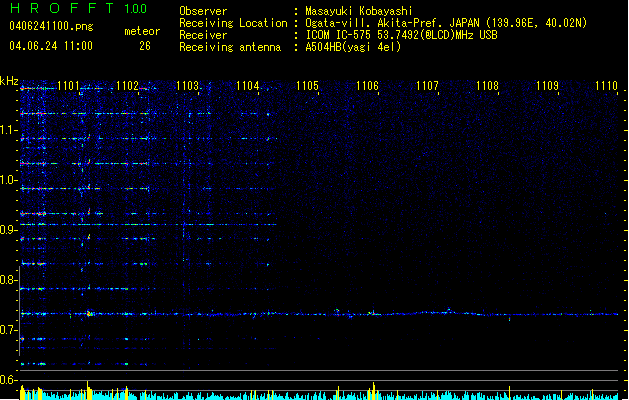The height and width of the screenshot is (400, 629).
Task: Select the filename 0406241100.png
Action: pos(51,26)
